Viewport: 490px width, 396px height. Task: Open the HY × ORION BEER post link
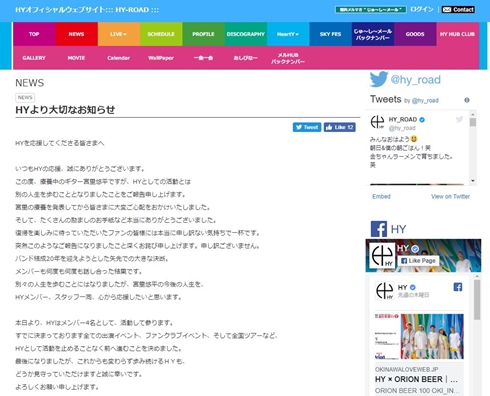[x=416, y=379]
